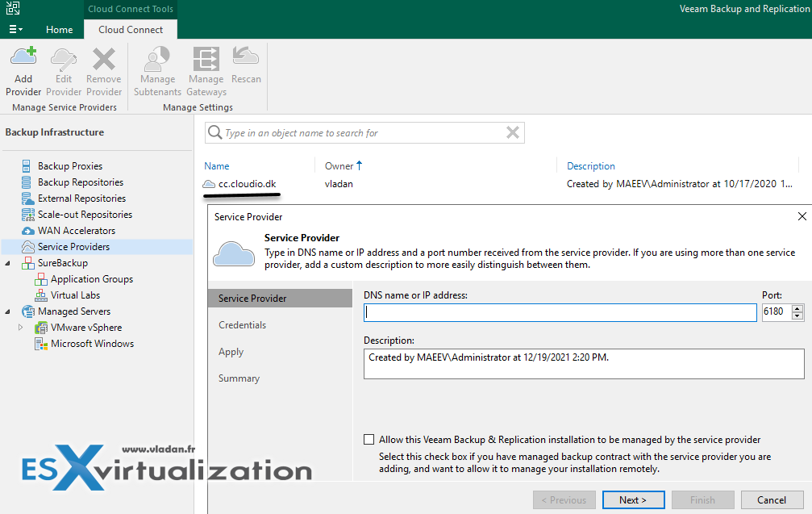This screenshot has height=514, width=812.
Task: Switch to the Home ribbon tab
Action: point(59,30)
